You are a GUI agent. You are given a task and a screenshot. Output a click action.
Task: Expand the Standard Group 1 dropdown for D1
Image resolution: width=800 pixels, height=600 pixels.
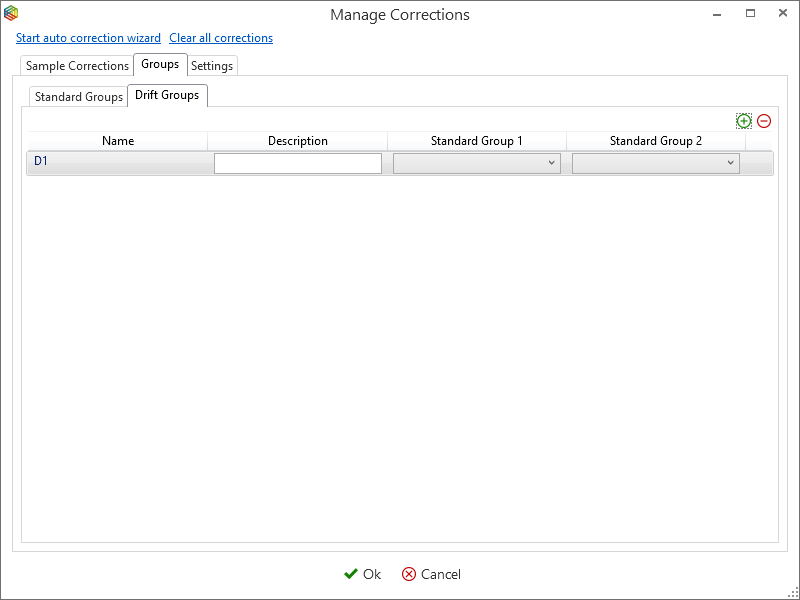pos(477,163)
